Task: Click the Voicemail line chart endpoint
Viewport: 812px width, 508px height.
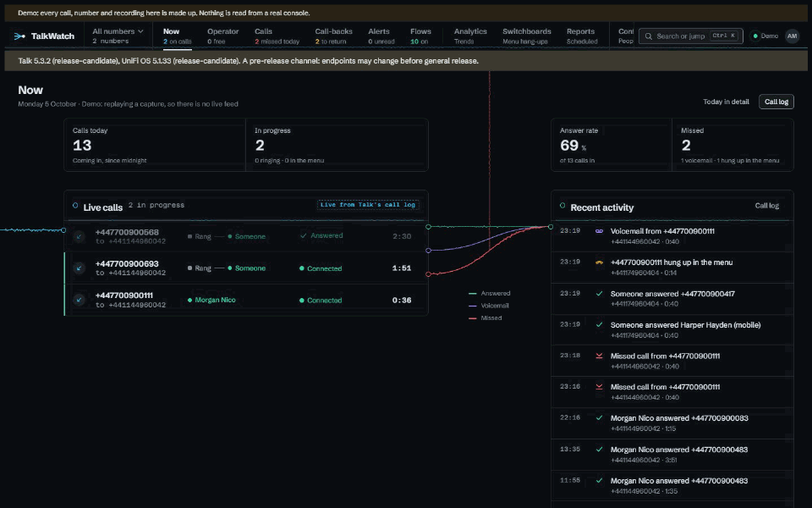Action: point(428,251)
